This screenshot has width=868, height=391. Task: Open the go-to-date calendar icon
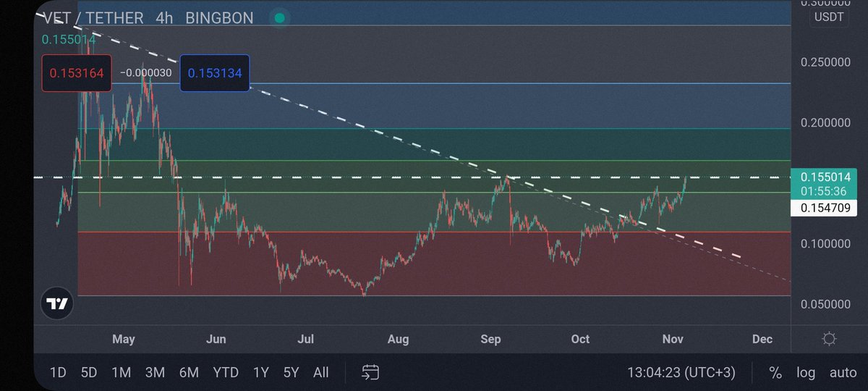[x=370, y=373]
